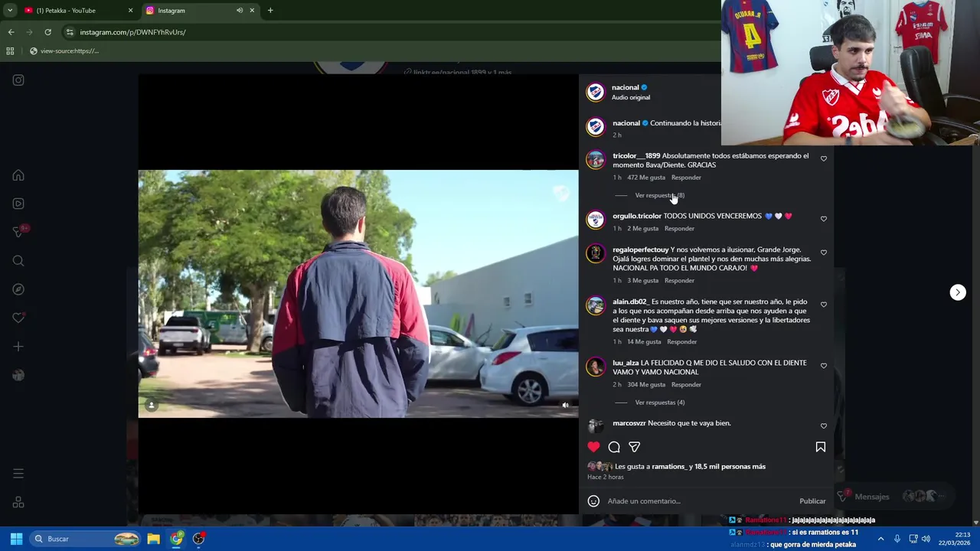View 18,5 mil personas más likes
Image resolution: width=980 pixels, height=551 pixels.
tap(730, 467)
